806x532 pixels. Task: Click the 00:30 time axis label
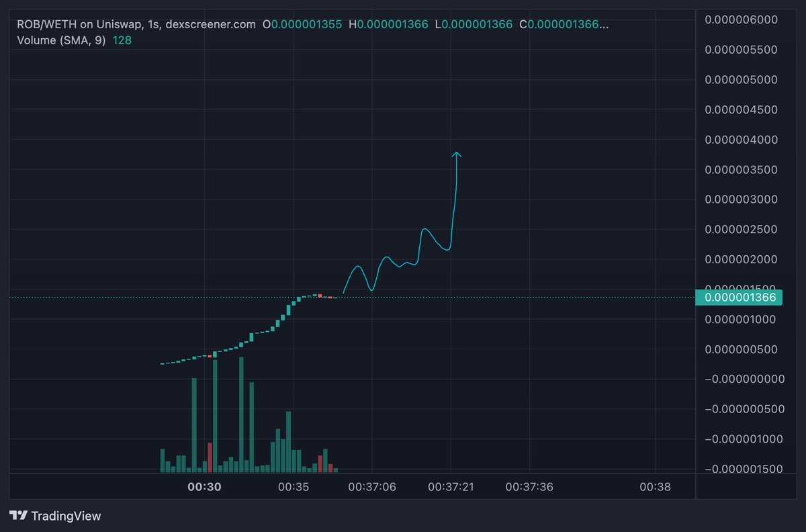(204, 486)
